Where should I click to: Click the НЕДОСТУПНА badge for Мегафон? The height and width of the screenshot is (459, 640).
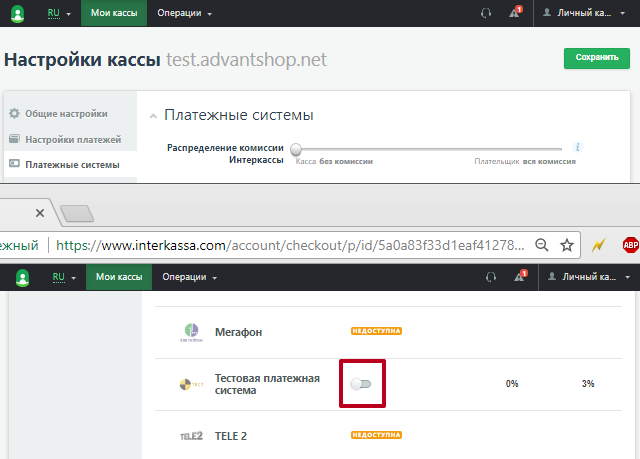376,331
